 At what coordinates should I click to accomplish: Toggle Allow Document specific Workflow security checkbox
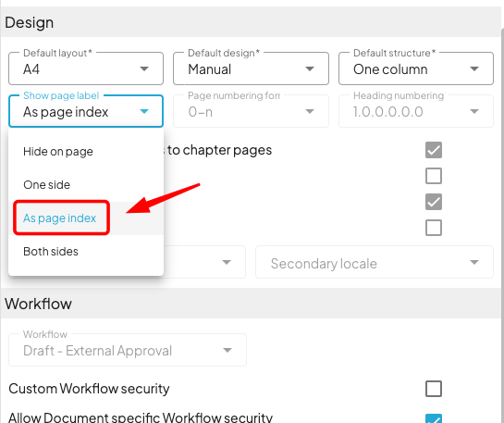tap(434, 418)
